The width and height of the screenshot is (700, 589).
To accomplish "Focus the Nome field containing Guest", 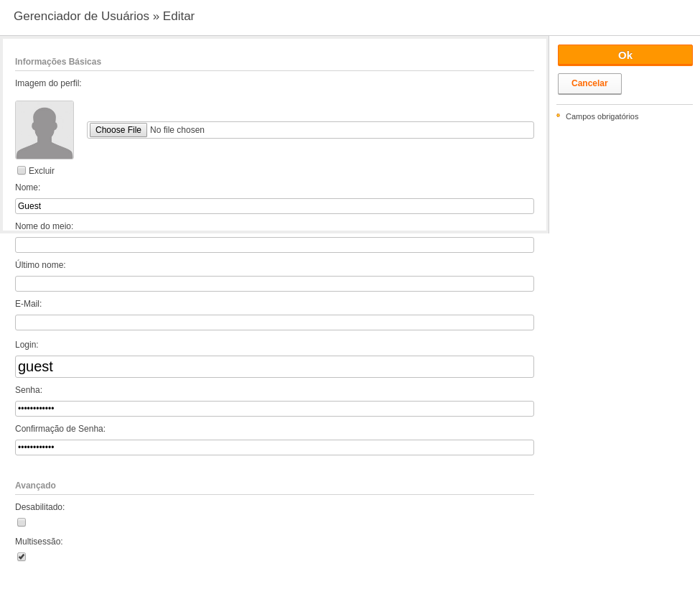I will (274, 206).
